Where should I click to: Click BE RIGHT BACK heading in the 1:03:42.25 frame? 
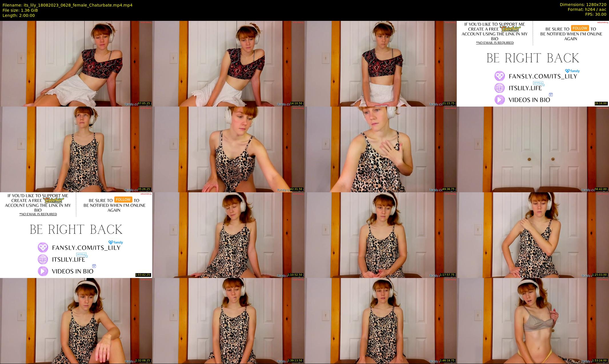click(76, 230)
